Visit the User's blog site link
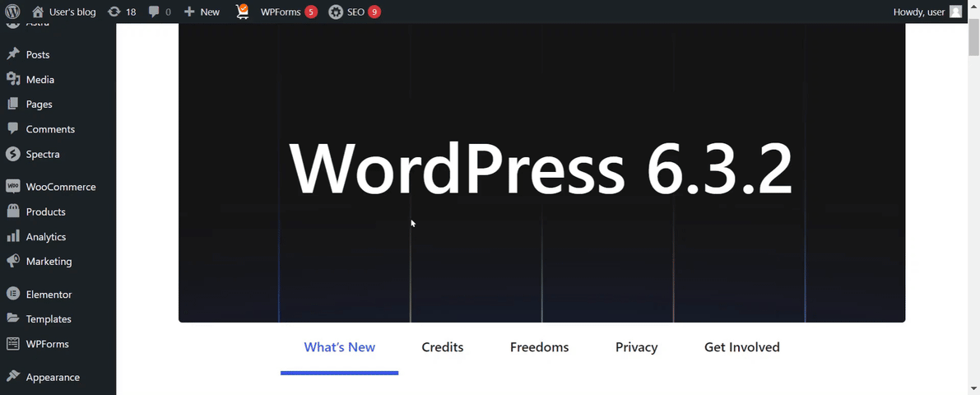Image resolution: width=980 pixels, height=395 pixels. (72, 12)
